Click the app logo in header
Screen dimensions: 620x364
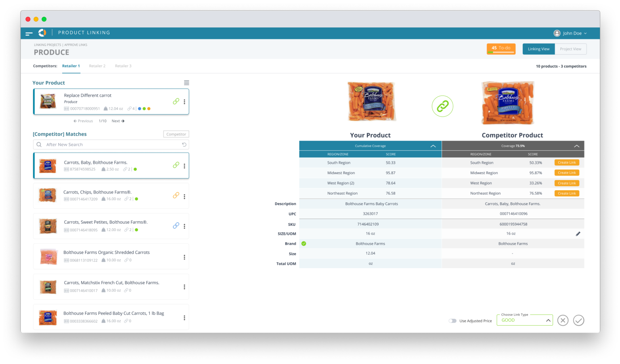42,33
